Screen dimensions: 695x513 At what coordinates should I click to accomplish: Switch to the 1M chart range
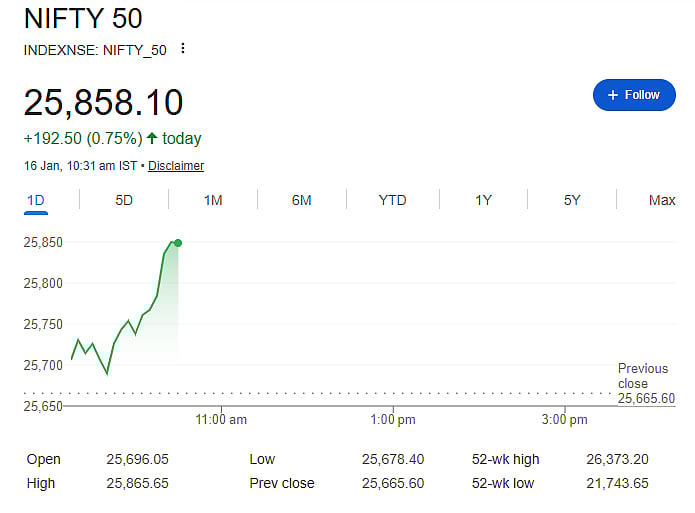pos(213,200)
